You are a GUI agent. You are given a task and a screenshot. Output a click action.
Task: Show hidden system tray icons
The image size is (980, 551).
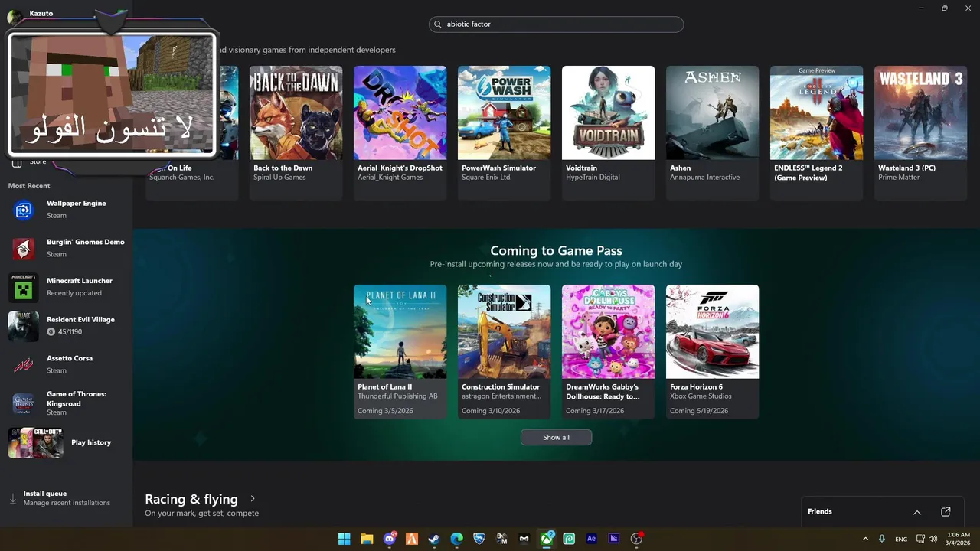point(865,539)
